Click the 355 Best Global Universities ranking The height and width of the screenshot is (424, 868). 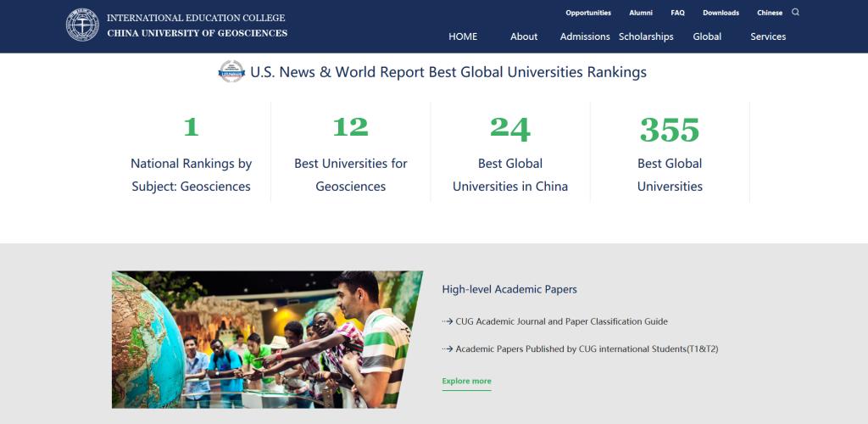(670, 153)
